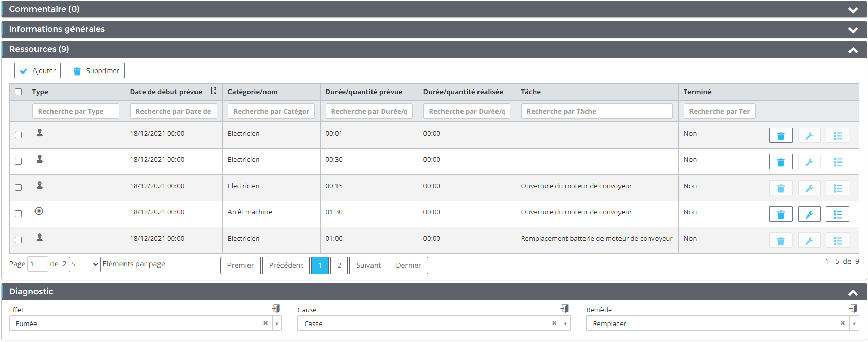This screenshot has width=868, height=342.
Task: Click list icon in Arrêt machine row
Action: [x=837, y=214]
